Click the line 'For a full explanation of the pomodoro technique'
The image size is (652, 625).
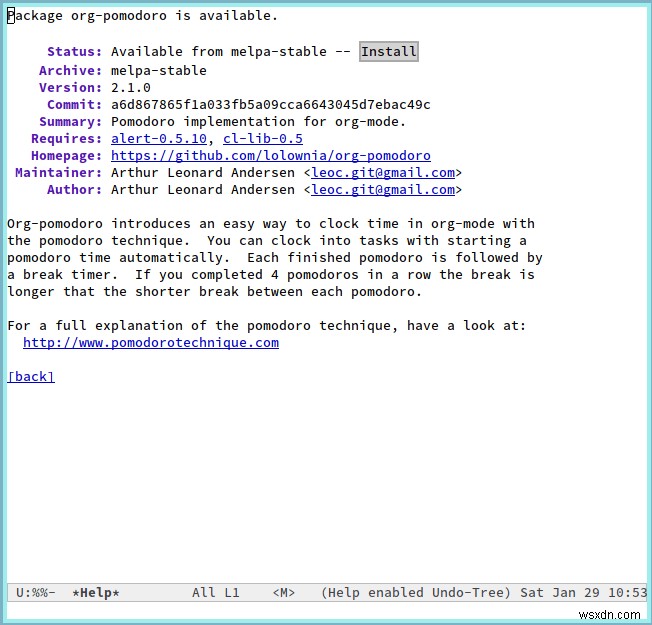(267, 326)
